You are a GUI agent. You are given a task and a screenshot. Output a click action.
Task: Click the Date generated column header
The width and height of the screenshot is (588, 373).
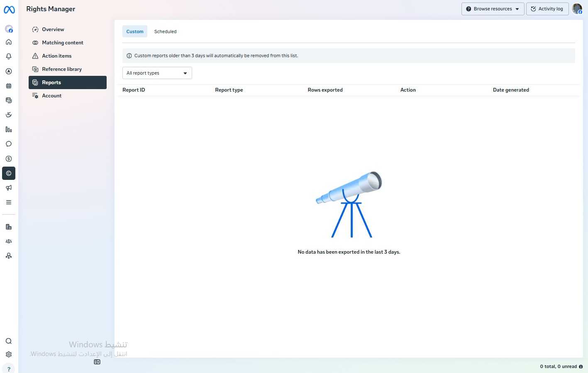tap(511, 90)
